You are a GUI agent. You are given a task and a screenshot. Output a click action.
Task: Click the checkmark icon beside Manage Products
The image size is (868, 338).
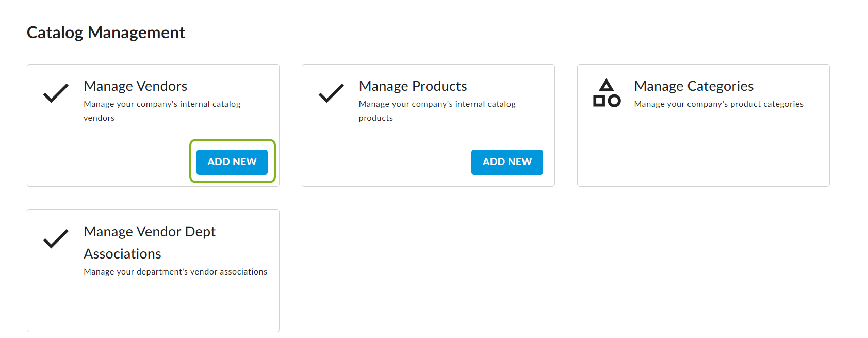pos(331,93)
